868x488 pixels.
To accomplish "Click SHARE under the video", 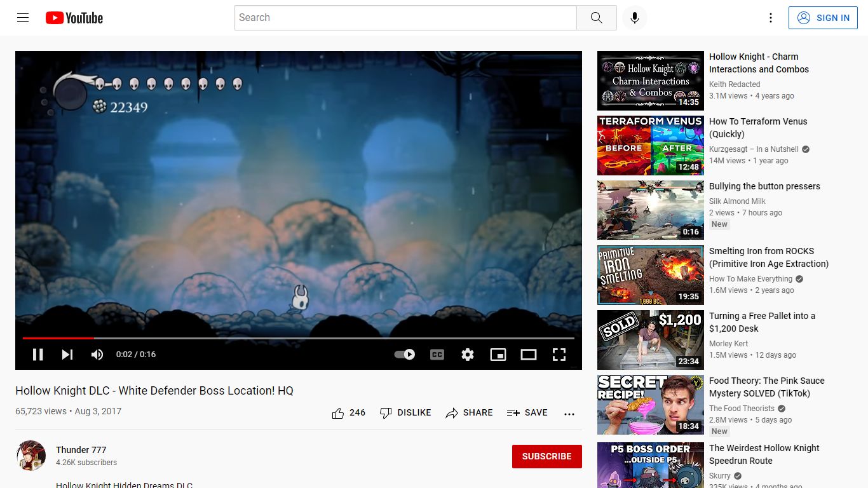I will [x=469, y=413].
